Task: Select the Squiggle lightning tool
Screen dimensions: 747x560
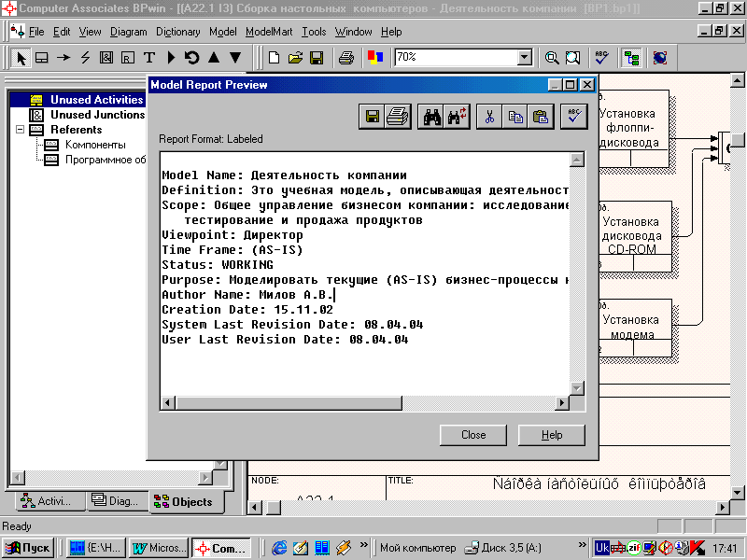Action: [x=85, y=58]
